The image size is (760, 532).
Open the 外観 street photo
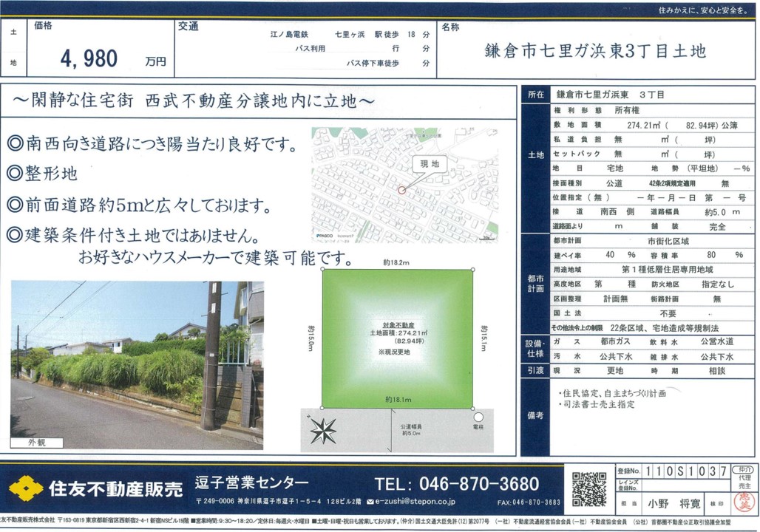136,365
